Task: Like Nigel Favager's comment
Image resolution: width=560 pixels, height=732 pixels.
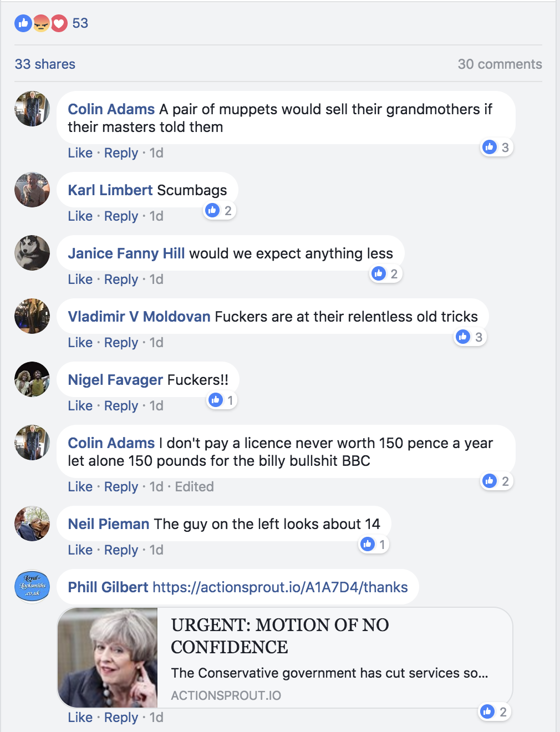Action: coord(80,406)
